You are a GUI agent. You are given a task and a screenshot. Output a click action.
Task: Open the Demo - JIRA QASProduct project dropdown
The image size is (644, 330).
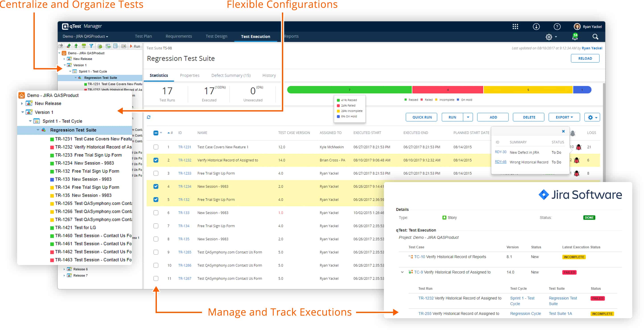(x=85, y=36)
